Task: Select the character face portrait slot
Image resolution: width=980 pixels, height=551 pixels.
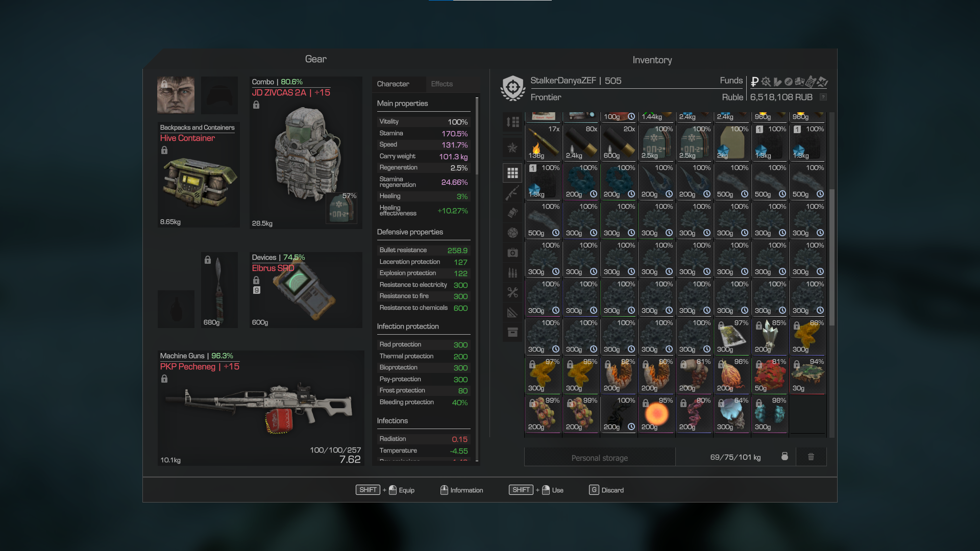Action: pyautogui.click(x=176, y=95)
